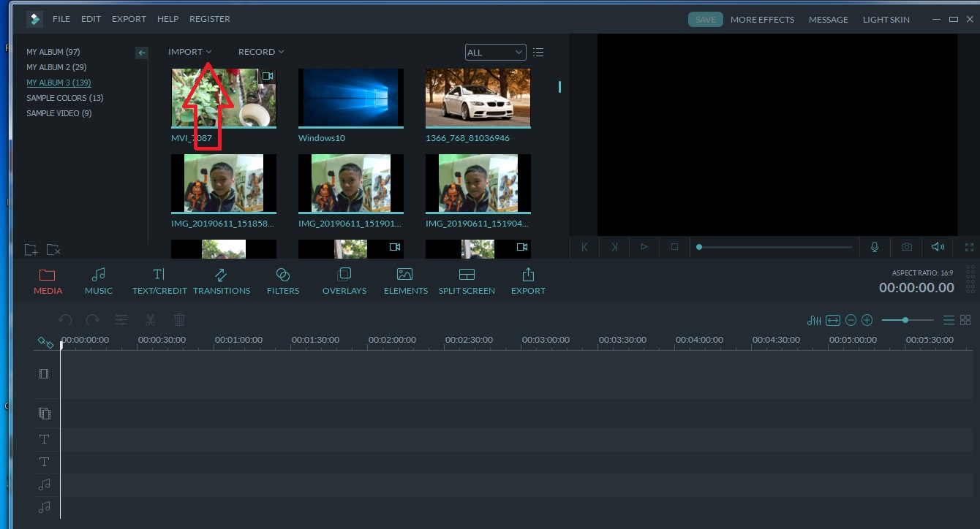The image size is (980, 529).
Task: Switch to the OVERLAYS tab
Action: [x=344, y=281]
